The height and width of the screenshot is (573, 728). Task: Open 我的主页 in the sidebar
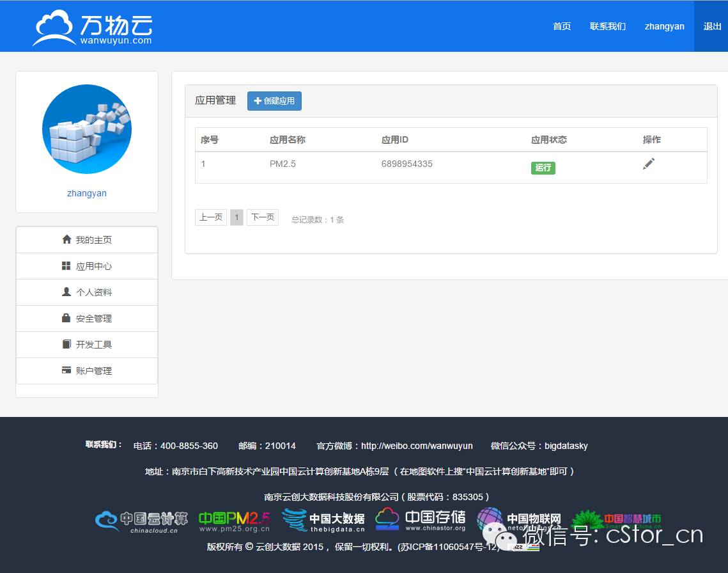(87, 240)
